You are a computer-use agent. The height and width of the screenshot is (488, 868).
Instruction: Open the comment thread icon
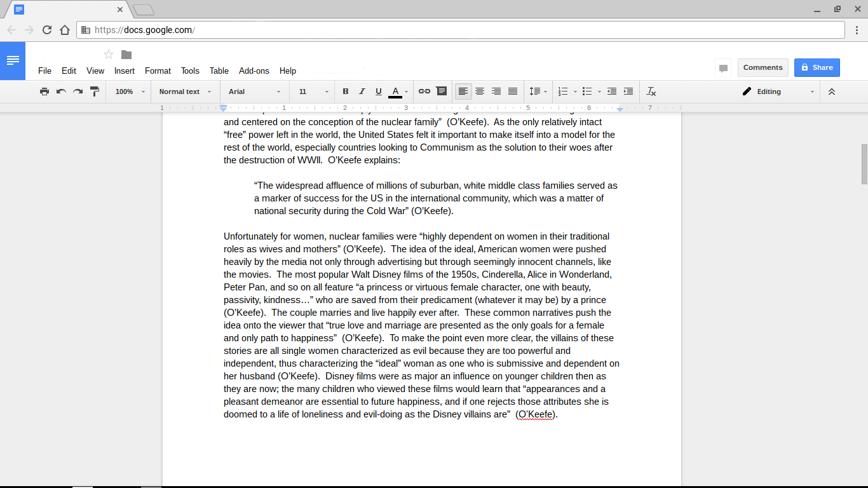[722, 68]
